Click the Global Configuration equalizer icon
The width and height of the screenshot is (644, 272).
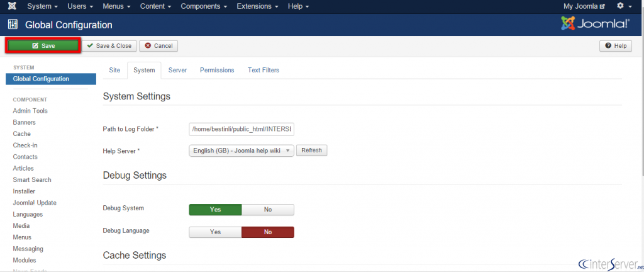[13, 25]
